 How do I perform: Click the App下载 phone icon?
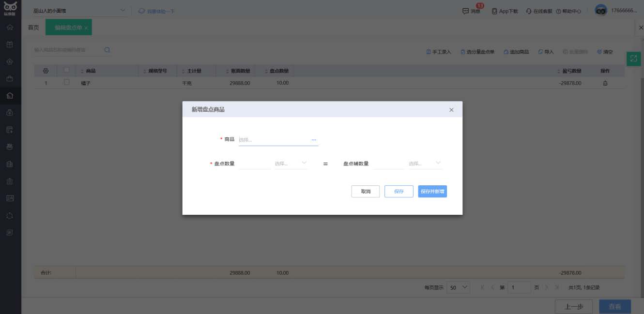[494, 11]
